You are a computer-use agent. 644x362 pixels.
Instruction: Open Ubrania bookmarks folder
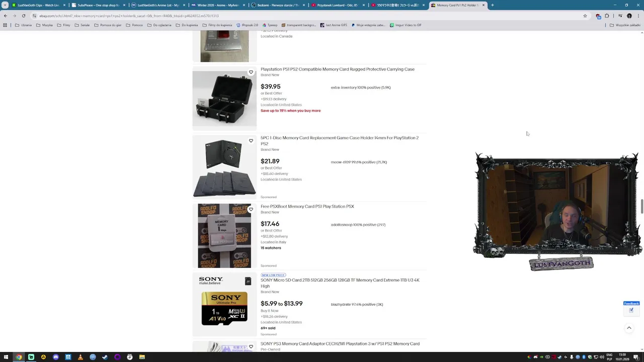[23, 25]
